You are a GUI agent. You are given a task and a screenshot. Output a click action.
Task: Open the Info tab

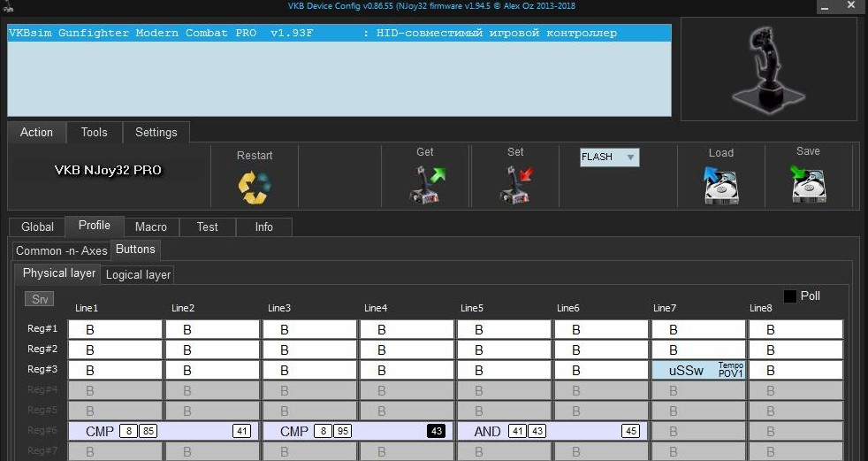pyautogui.click(x=264, y=227)
